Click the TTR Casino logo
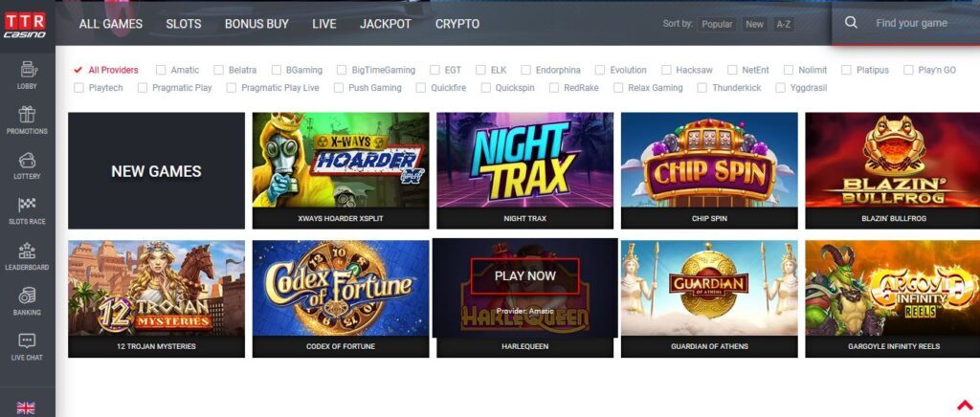 (25, 25)
